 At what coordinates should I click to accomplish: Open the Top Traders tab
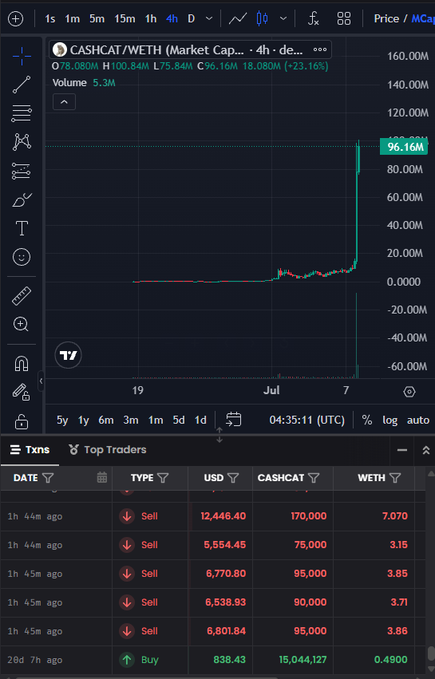(x=107, y=450)
